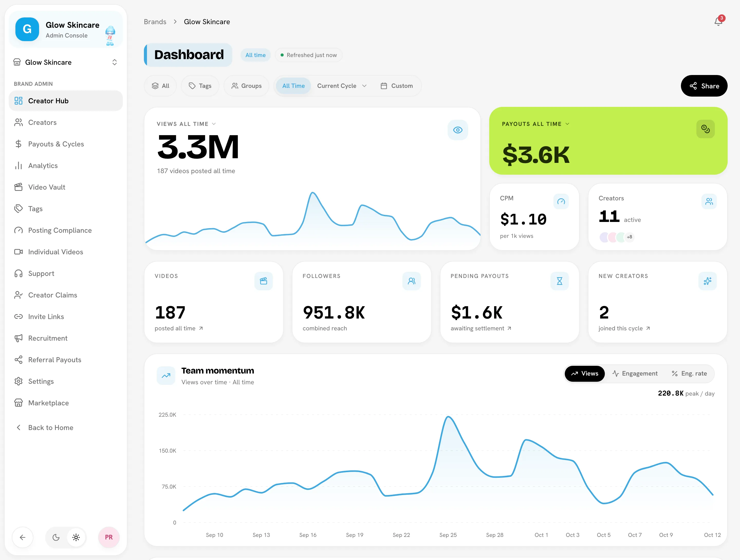Click the New Creators sparkle icon
740x560 pixels.
708,281
